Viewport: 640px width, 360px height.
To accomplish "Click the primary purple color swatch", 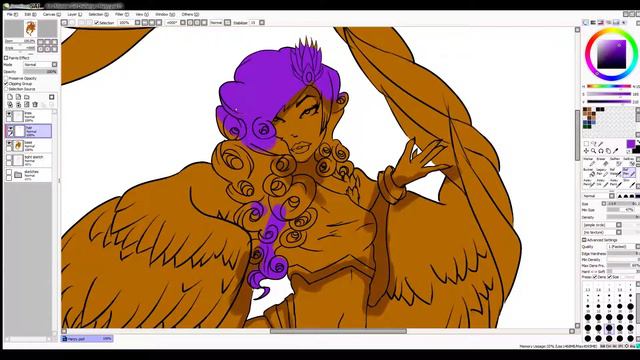I will (631, 144).
